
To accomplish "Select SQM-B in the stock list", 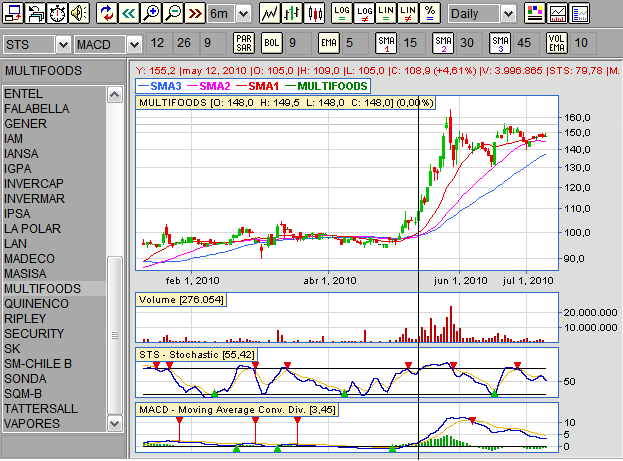I will [54, 394].
